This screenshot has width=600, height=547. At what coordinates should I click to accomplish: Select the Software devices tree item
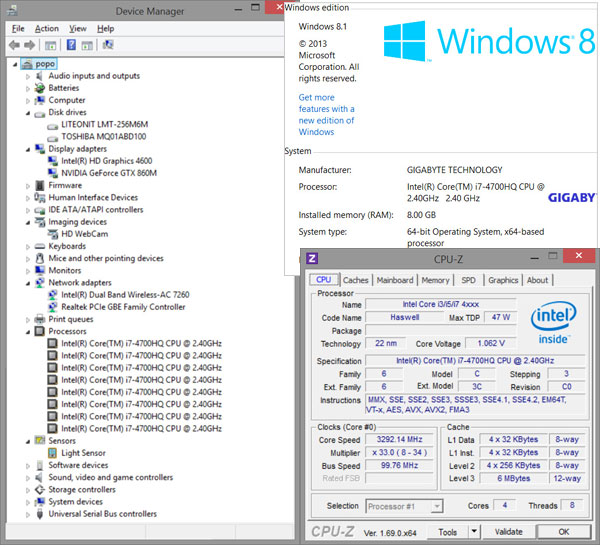coord(78,465)
